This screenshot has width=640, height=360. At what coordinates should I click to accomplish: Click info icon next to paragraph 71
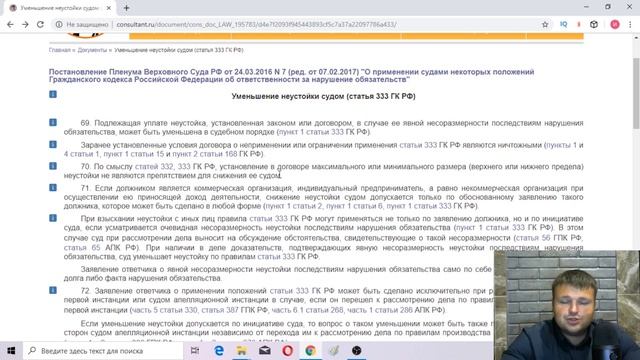coord(53,188)
